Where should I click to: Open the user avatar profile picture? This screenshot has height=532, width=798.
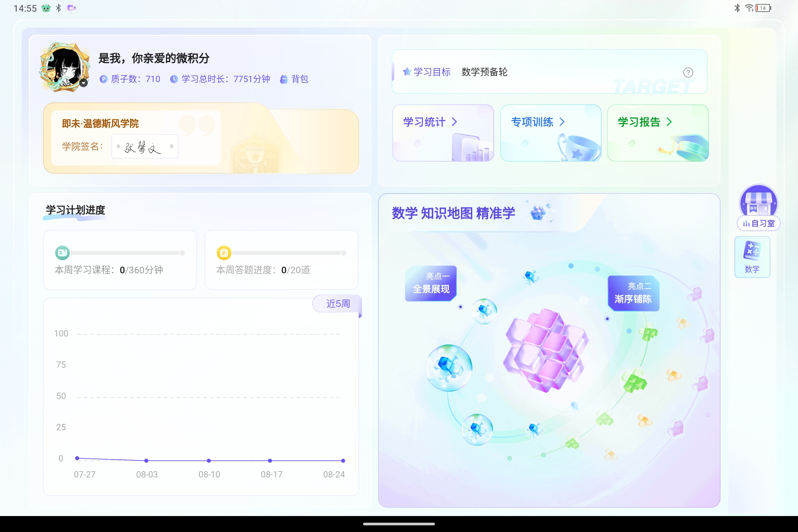65,67
